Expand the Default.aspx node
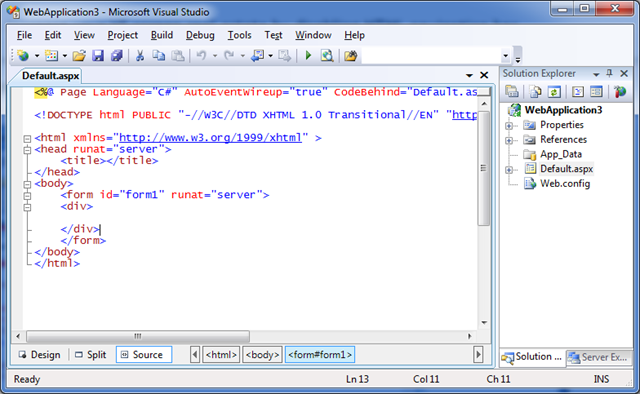This screenshot has width=640, height=394. 509,170
